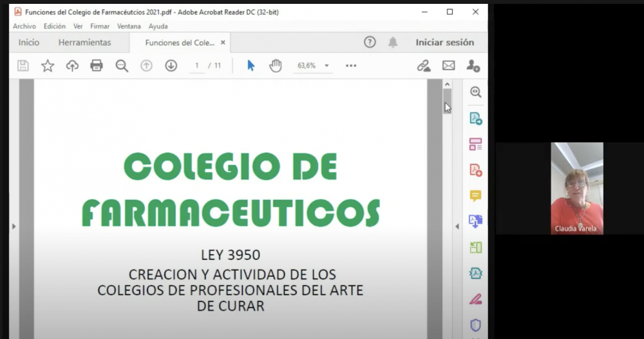This screenshot has width=644, height=339.
Task: Open help question mark icon
Action: point(370,42)
